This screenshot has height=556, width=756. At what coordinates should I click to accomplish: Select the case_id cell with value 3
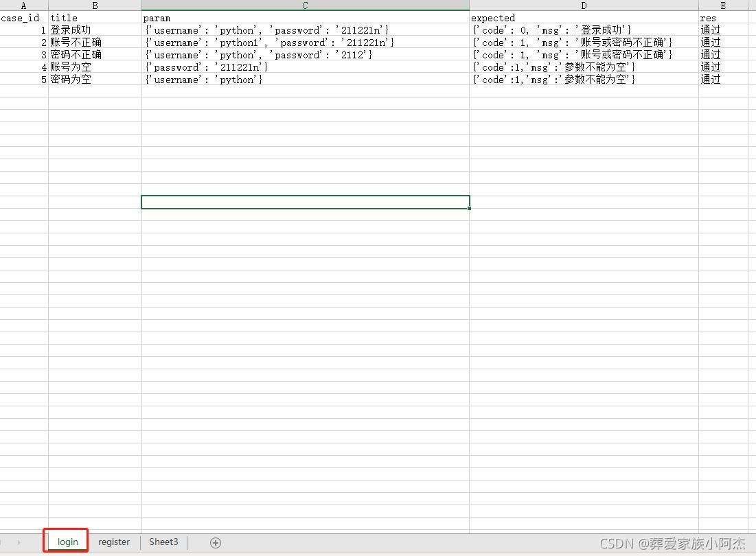click(23, 54)
